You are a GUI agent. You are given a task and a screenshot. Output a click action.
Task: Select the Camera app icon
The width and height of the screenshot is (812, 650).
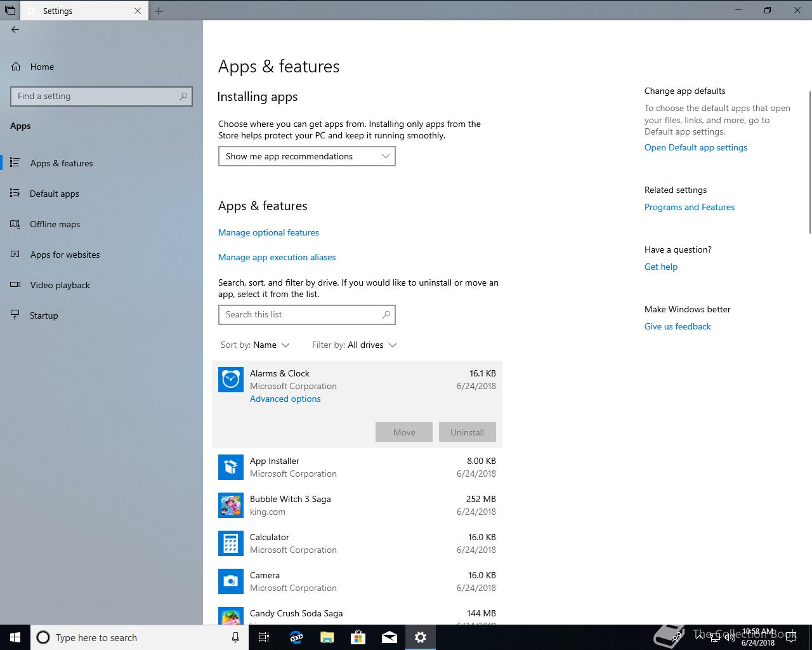tap(231, 581)
